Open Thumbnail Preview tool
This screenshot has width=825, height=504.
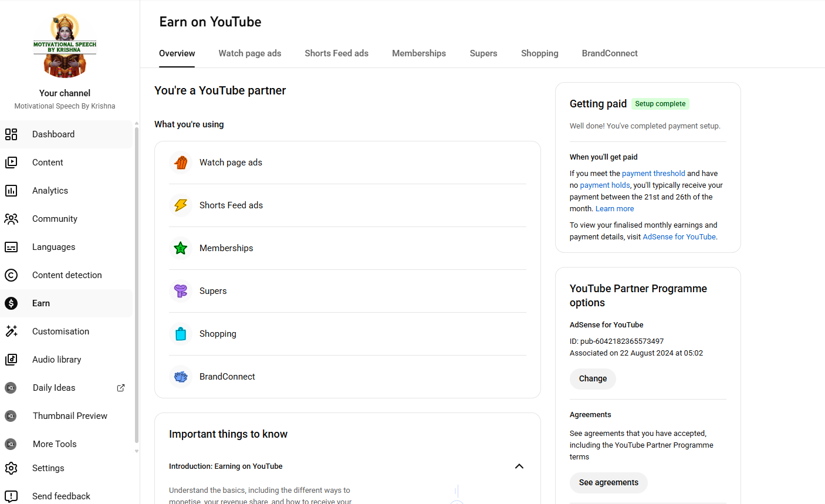(70, 415)
